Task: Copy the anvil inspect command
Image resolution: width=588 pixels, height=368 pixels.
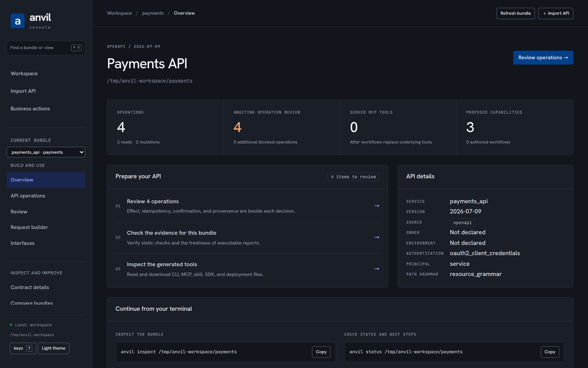Action: [321, 352]
